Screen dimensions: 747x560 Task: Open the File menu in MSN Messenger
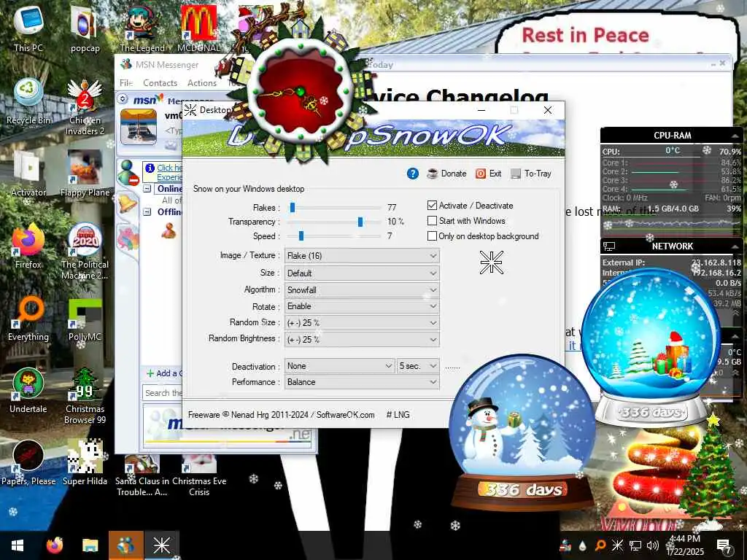click(125, 83)
